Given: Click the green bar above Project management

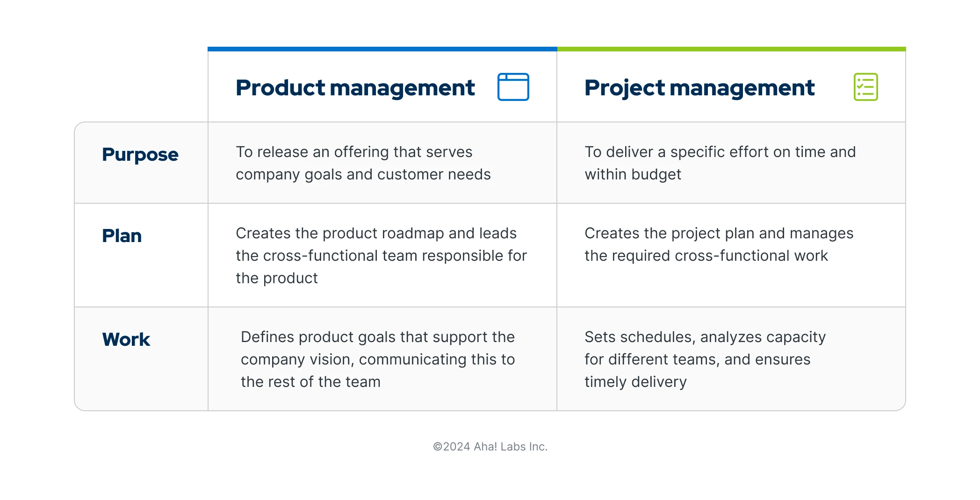Looking at the screenshot, I should pos(731,49).
